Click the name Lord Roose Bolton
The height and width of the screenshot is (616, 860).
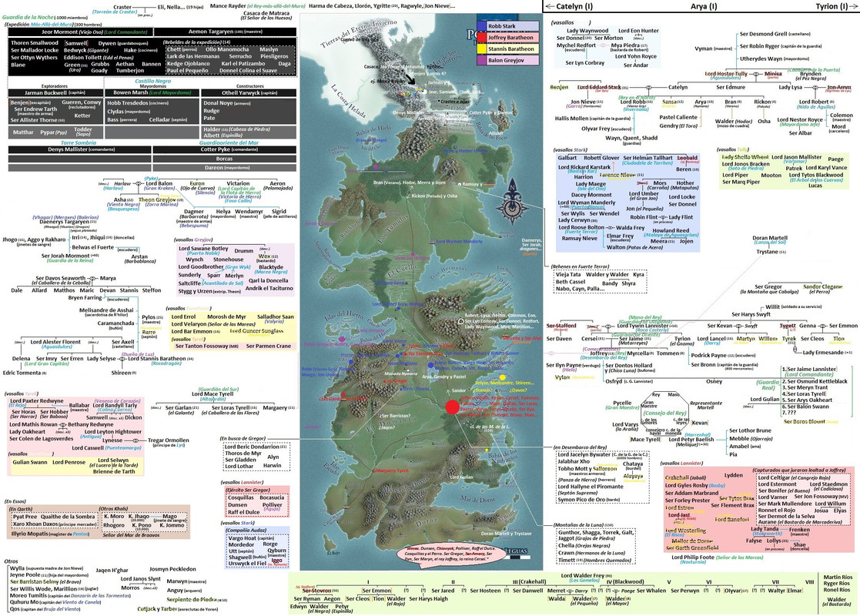pos(581,227)
